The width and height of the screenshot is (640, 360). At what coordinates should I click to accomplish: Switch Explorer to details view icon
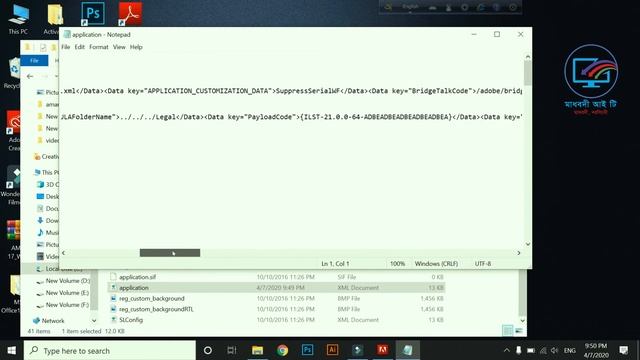[x=507, y=331]
